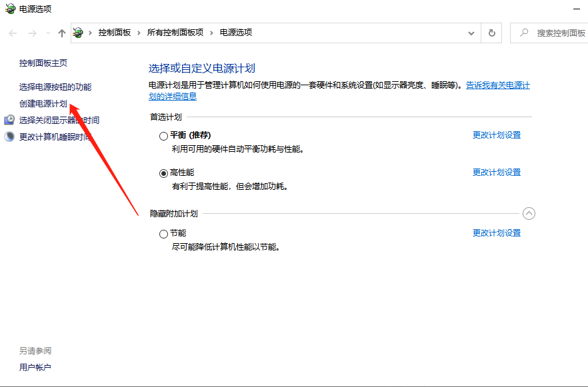Select the 节能 power plan
The width and height of the screenshot is (588, 387).
point(163,233)
